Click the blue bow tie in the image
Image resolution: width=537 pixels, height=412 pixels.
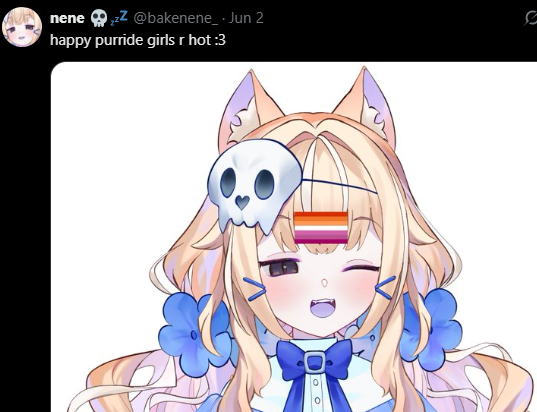[314, 363]
